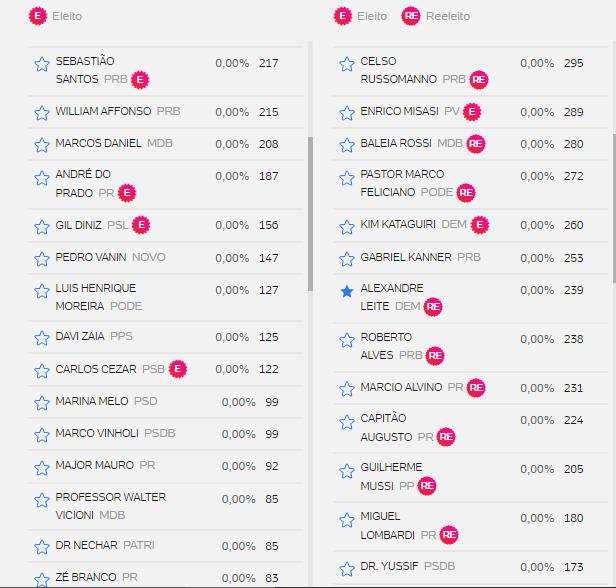Star candidate Gil Diniz
The width and height of the screenshot is (616, 588).
(42, 227)
